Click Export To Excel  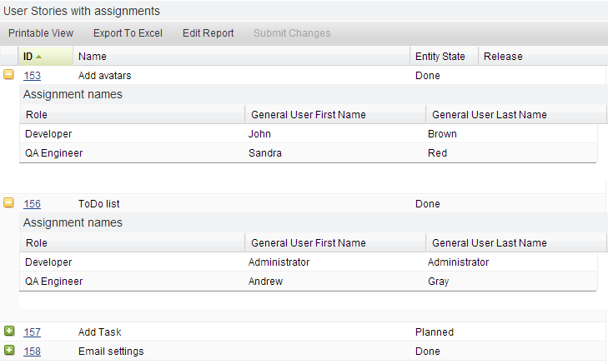click(128, 33)
